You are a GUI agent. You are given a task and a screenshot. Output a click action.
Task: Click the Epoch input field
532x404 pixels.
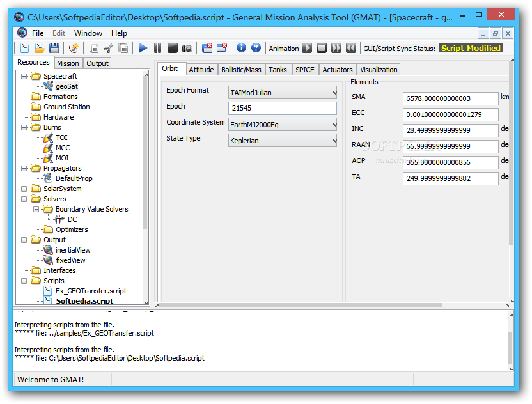tap(283, 108)
